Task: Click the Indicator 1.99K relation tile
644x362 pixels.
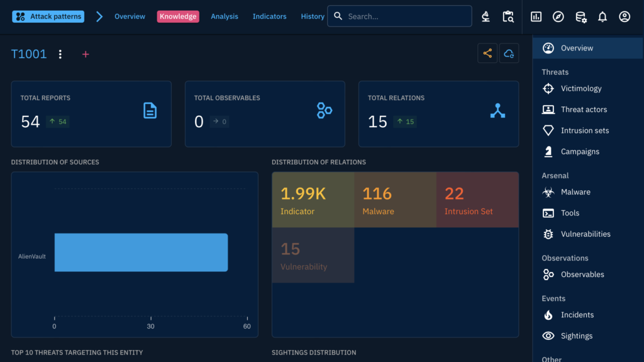Action: point(313,200)
